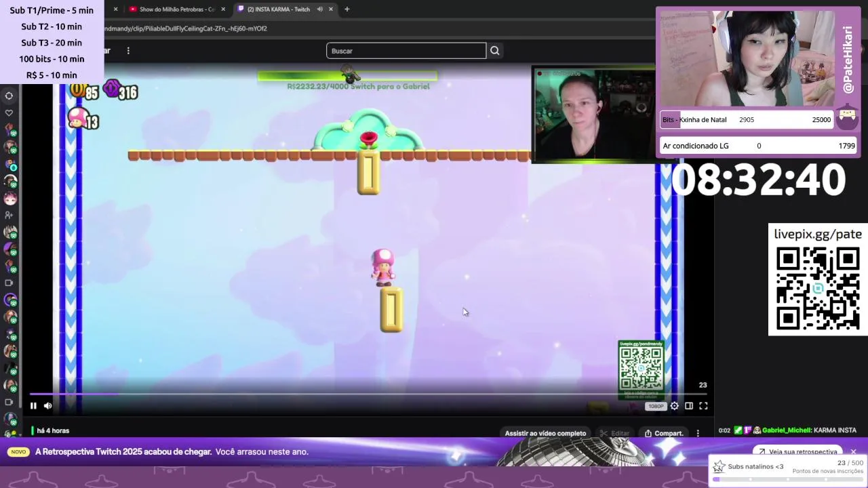Viewport: 868px width, 488px height.
Task: Open the clip settings gear
Action: click(674, 406)
